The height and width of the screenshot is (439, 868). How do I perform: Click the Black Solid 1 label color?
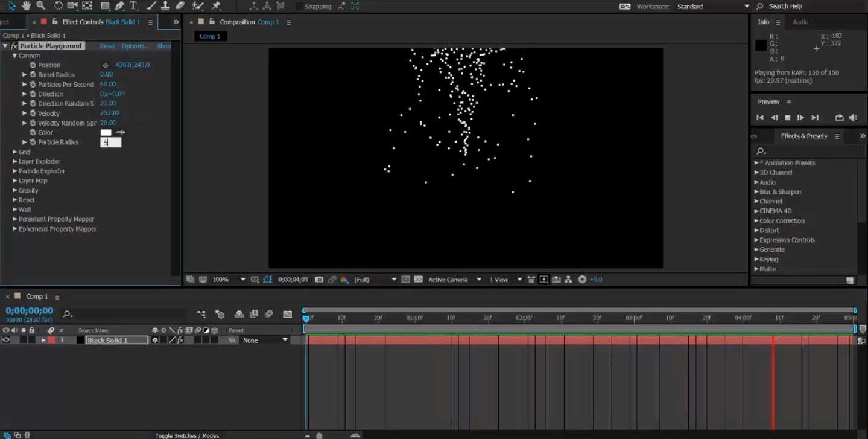[x=51, y=341]
